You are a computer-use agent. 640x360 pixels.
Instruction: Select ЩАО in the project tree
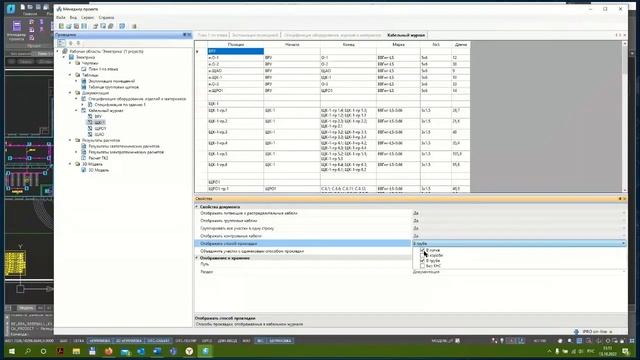click(x=99, y=134)
